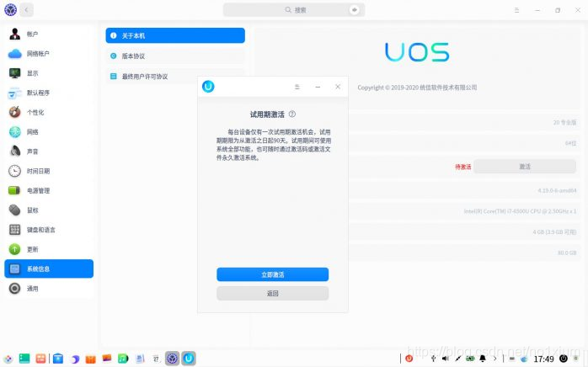Click the red 待激活 status text
This screenshot has width=588, height=367.
pyautogui.click(x=463, y=167)
